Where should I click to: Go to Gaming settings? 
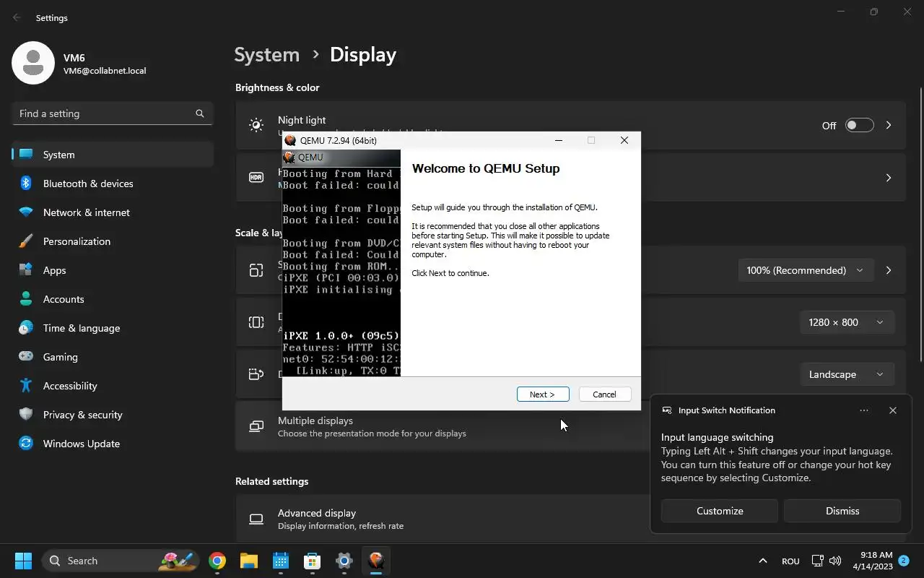point(113,357)
